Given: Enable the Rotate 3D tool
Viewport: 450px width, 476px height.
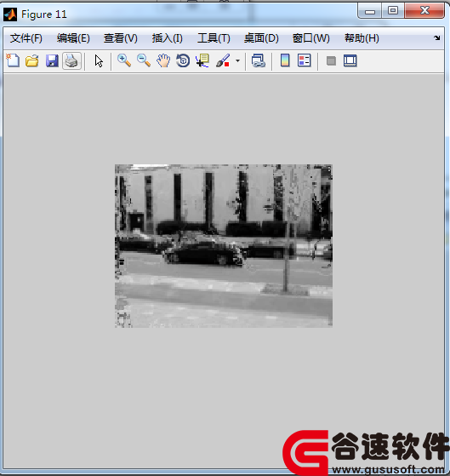Looking at the screenshot, I should pos(183,61).
